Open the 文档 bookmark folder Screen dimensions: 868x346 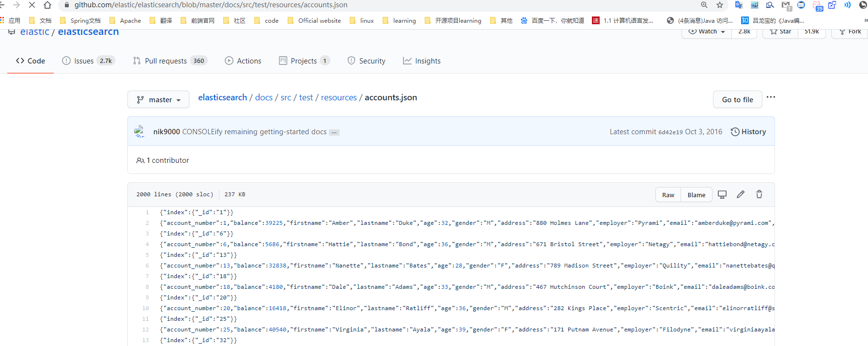point(40,20)
